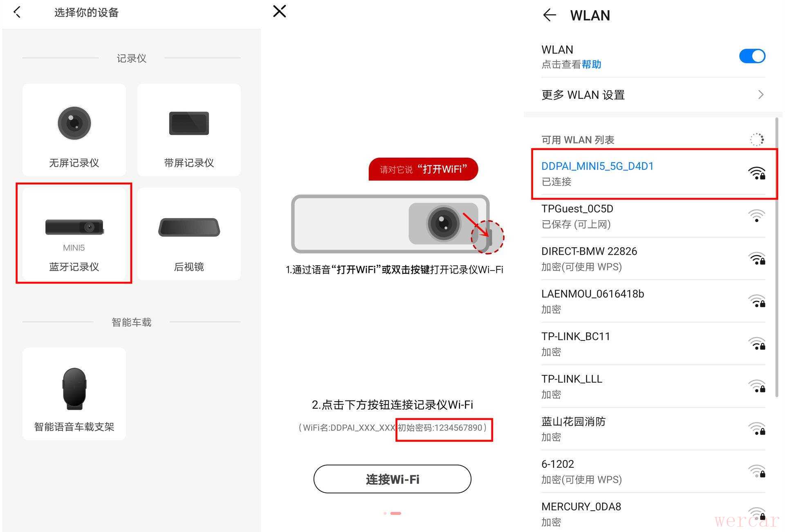The image size is (785, 532).
Task: Choose the 蓝山花园消防 network
Action: (653, 429)
